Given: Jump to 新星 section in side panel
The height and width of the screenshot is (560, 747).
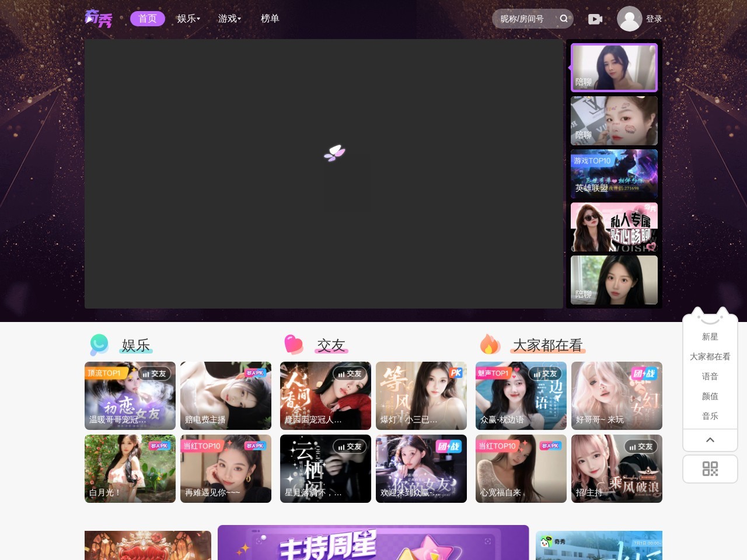Looking at the screenshot, I should (x=710, y=337).
